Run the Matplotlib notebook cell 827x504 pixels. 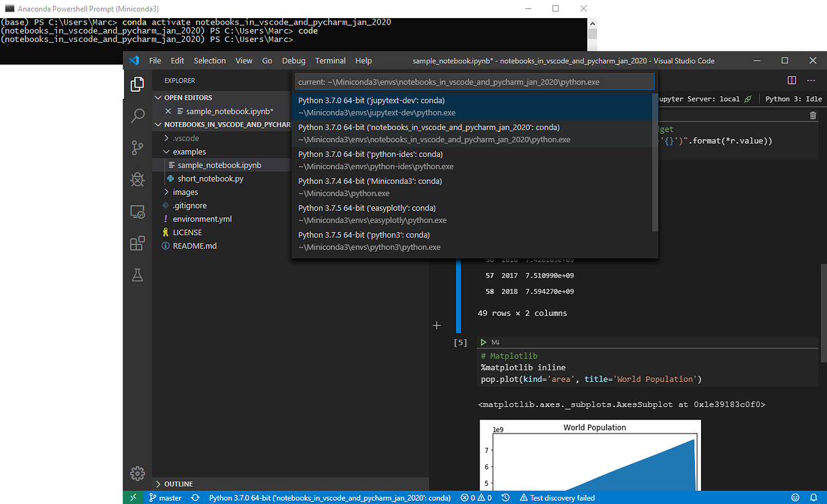[x=483, y=342]
